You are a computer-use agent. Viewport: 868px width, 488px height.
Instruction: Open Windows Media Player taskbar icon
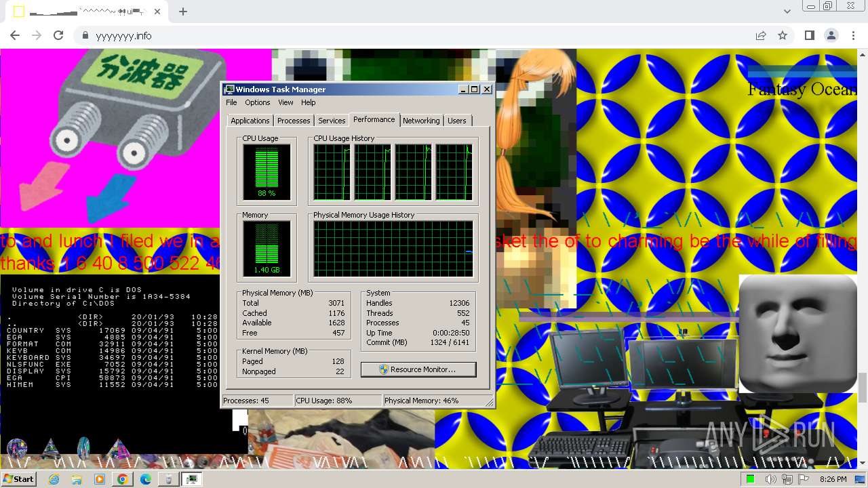(x=100, y=479)
